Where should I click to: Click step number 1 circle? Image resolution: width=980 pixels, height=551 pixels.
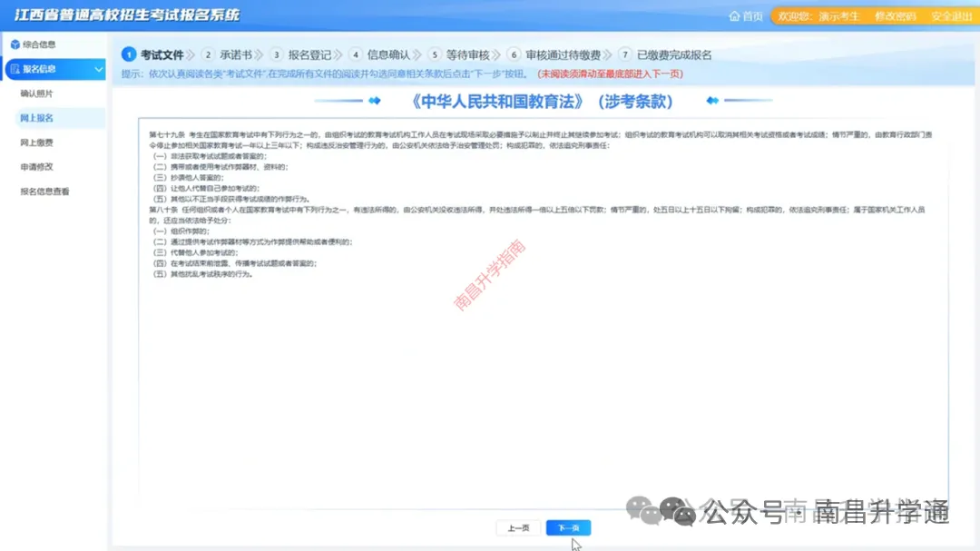tap(129, 55)
